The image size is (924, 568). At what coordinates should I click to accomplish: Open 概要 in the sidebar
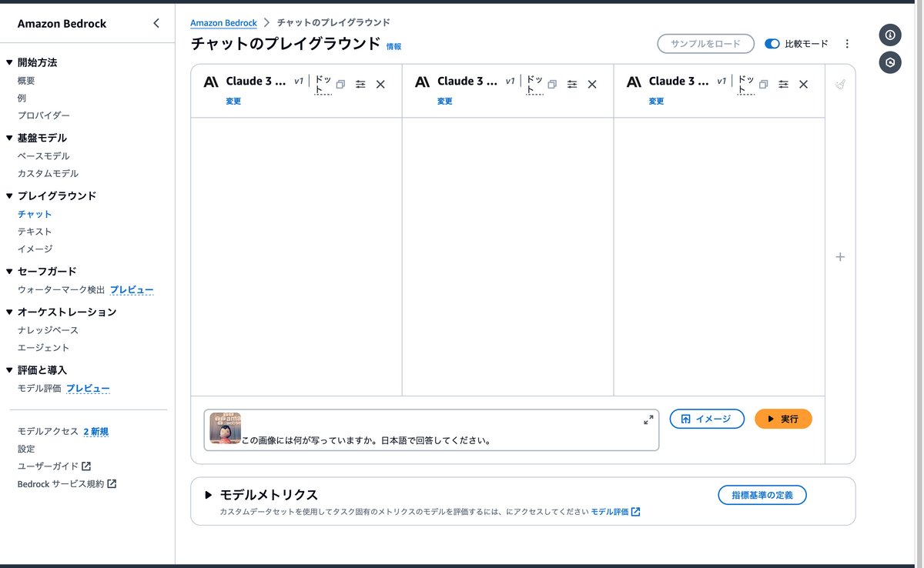tap(26, 80)
